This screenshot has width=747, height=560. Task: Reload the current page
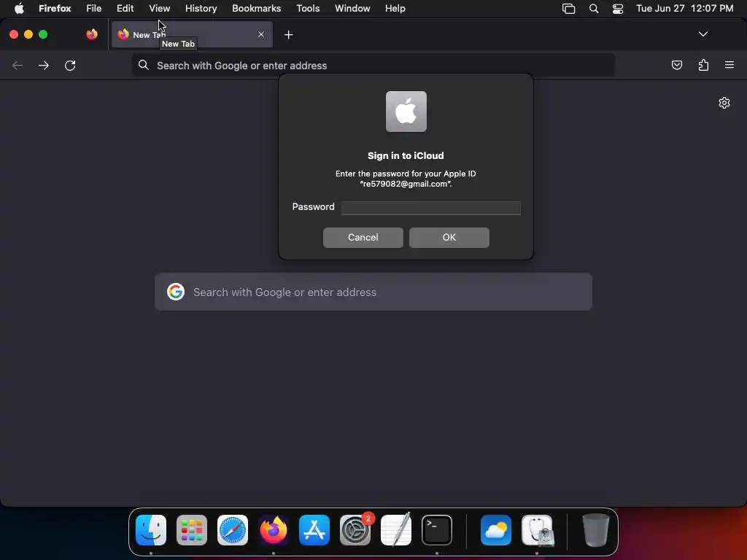70,65
